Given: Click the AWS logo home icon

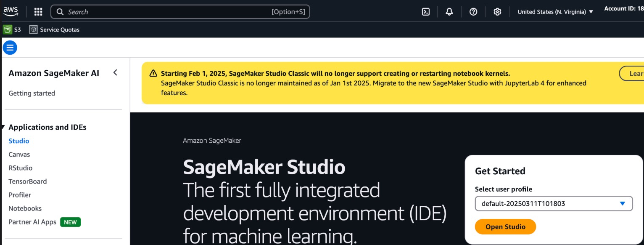Looking at the screenshot, I should click(x=11, y=12).
